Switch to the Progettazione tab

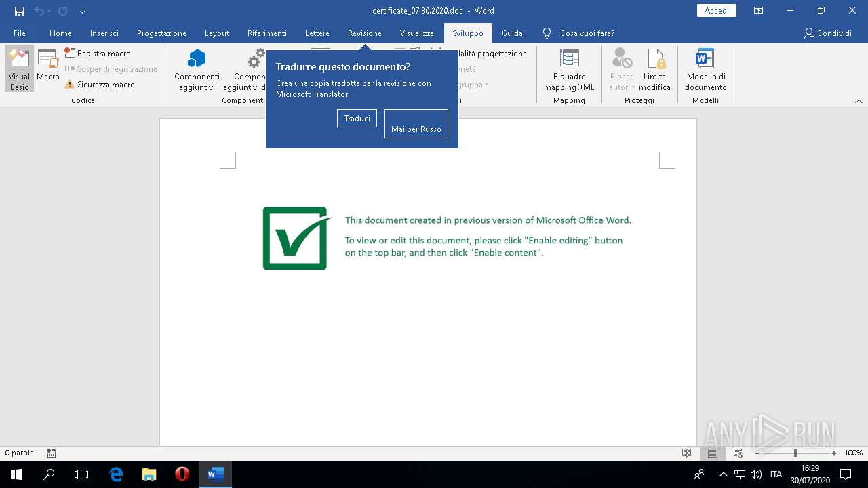tap(161, 33)
